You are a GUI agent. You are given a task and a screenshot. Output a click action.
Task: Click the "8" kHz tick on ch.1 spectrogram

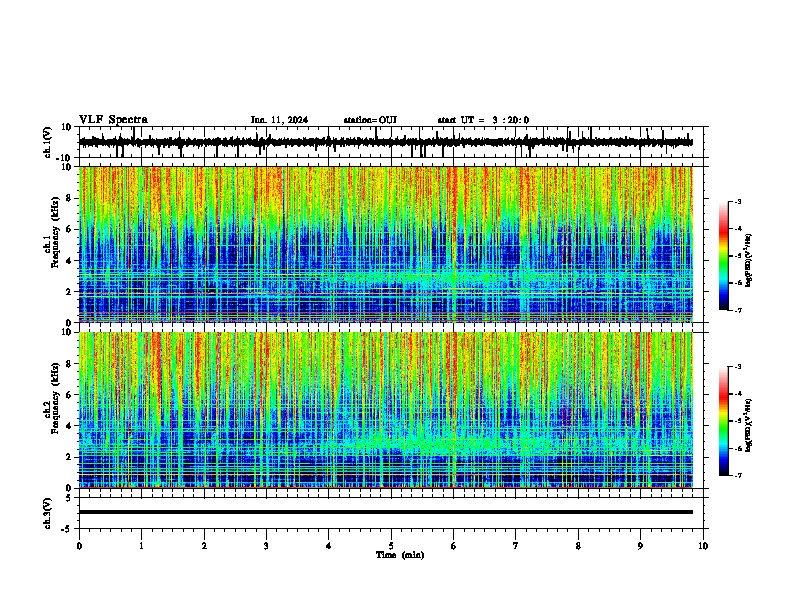(x=70, y=198)
